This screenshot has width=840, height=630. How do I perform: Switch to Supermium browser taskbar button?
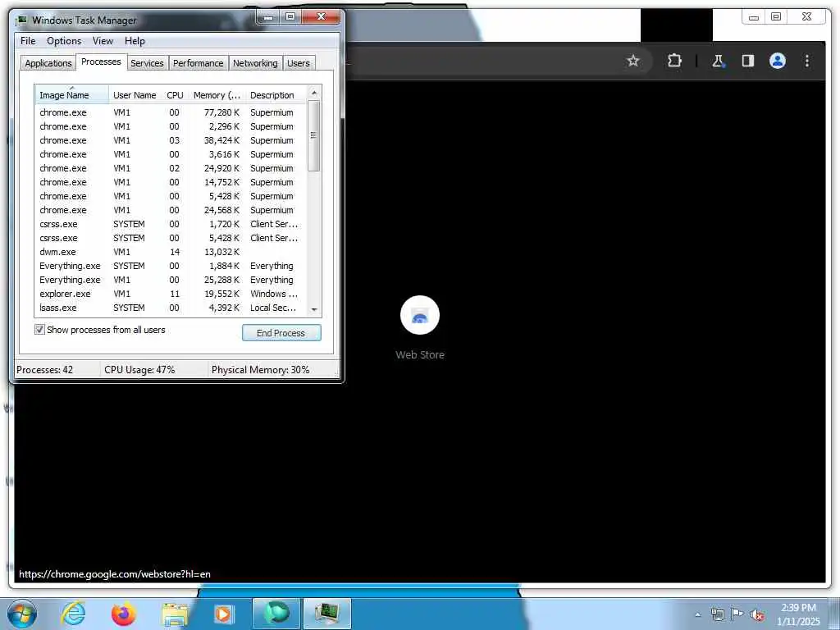pos(276,614)
